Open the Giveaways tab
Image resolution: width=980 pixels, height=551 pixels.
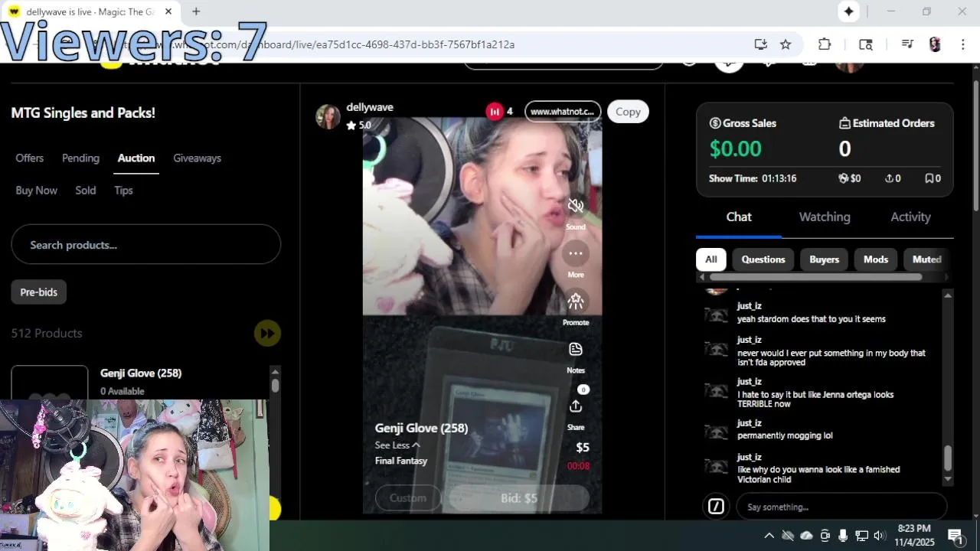(197, 158)
